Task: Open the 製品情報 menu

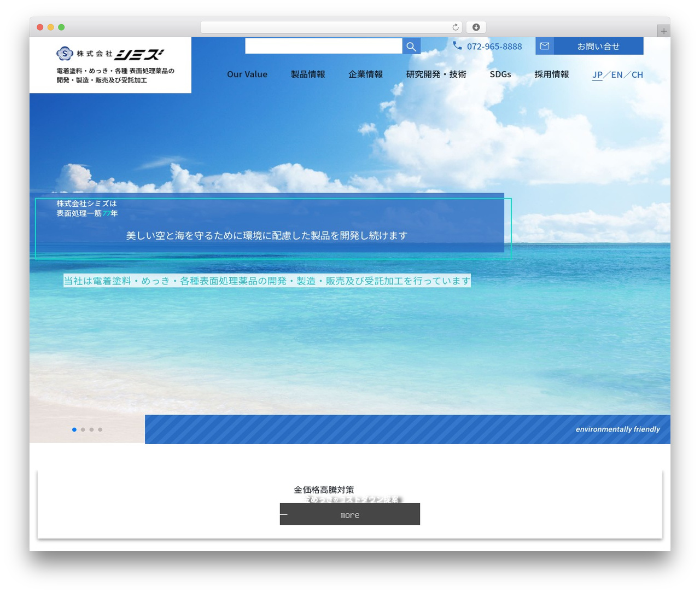Action: (308, 74)
